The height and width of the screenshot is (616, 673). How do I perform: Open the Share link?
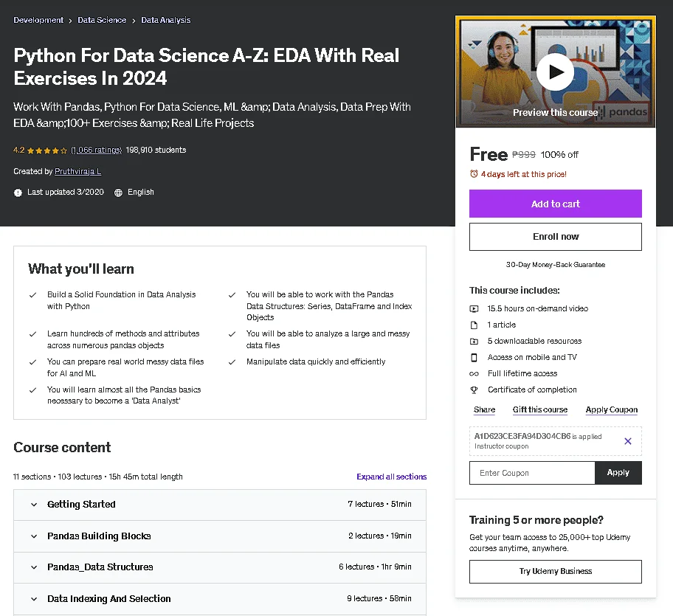point(484,409)
